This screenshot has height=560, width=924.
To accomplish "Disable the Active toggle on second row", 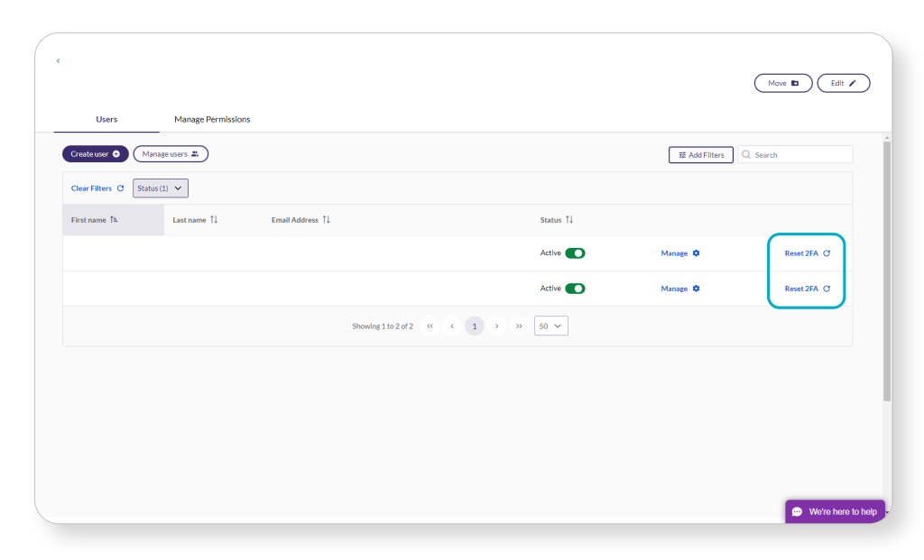I will coord(574,288).
